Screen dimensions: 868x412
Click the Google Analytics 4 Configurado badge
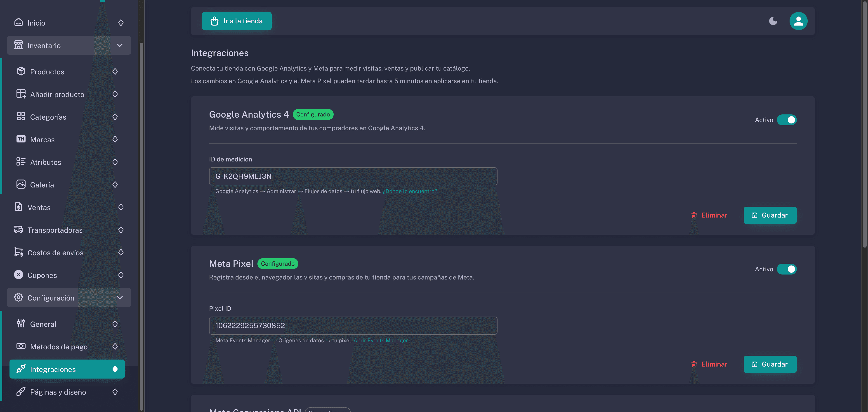point(313,114)
